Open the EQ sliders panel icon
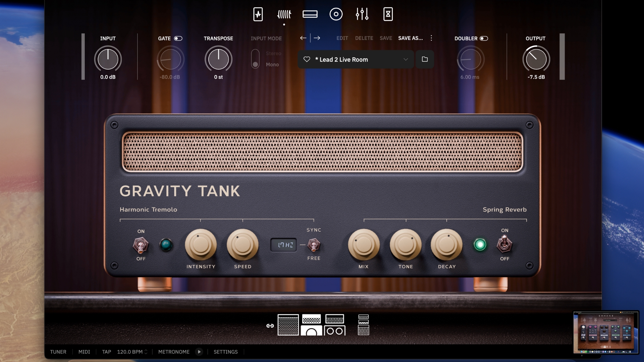This screenshot has width=644, height=362. (x=363, y=14)
